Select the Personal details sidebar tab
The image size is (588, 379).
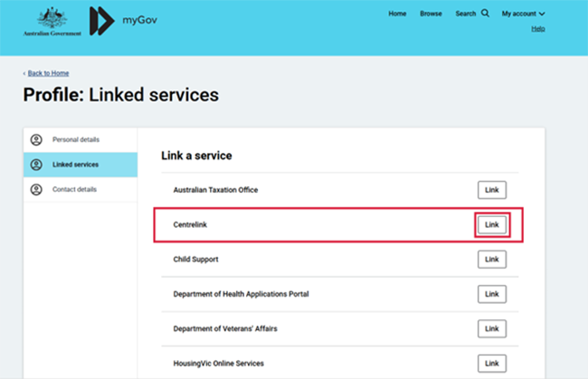[76, 139]
